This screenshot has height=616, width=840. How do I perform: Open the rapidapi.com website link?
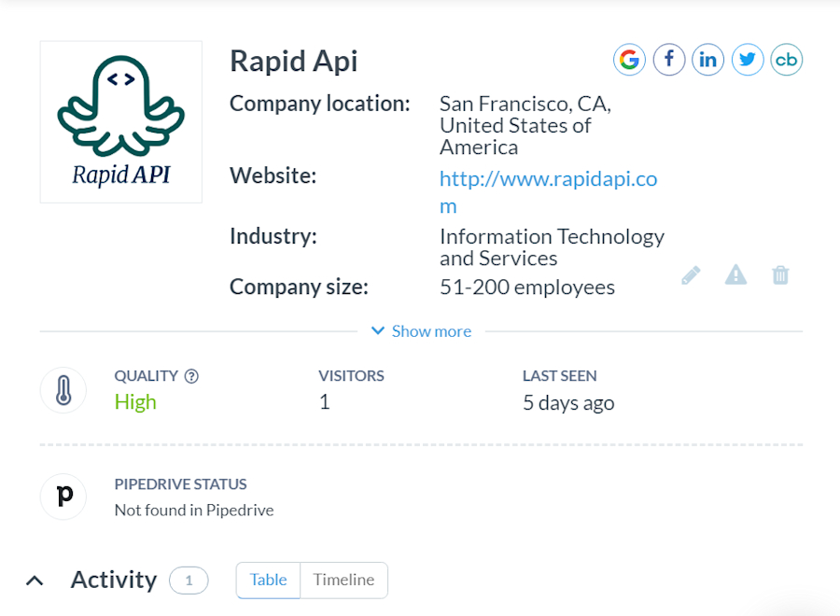click(x=548, y=178)
